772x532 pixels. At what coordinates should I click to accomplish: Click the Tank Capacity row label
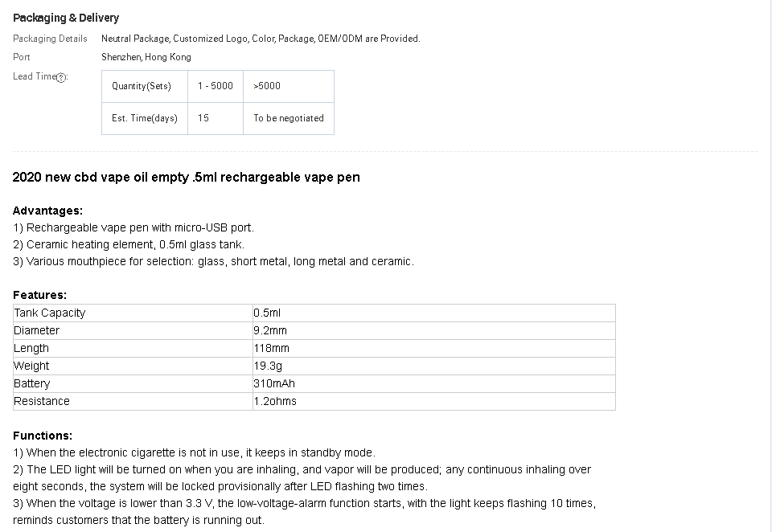133,313
